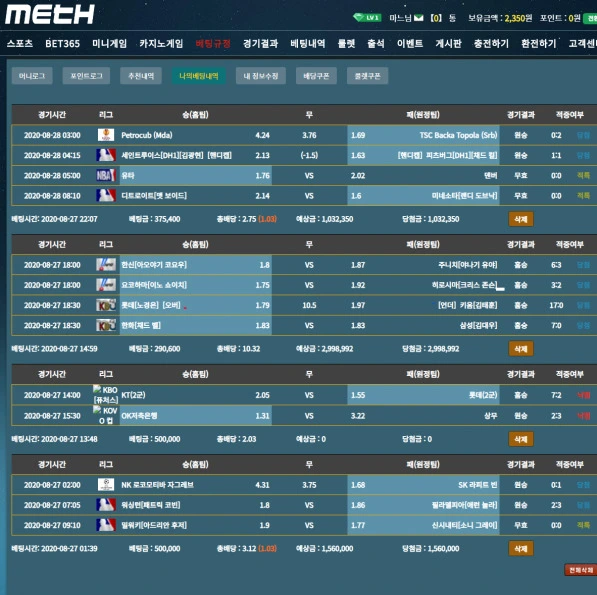
Task: Click the MLB icon beside 워싱턴
Action: point(106,504)
